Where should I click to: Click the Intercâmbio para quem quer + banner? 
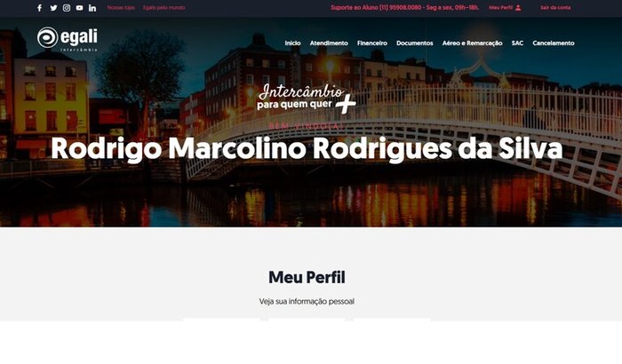pos(307,99)
